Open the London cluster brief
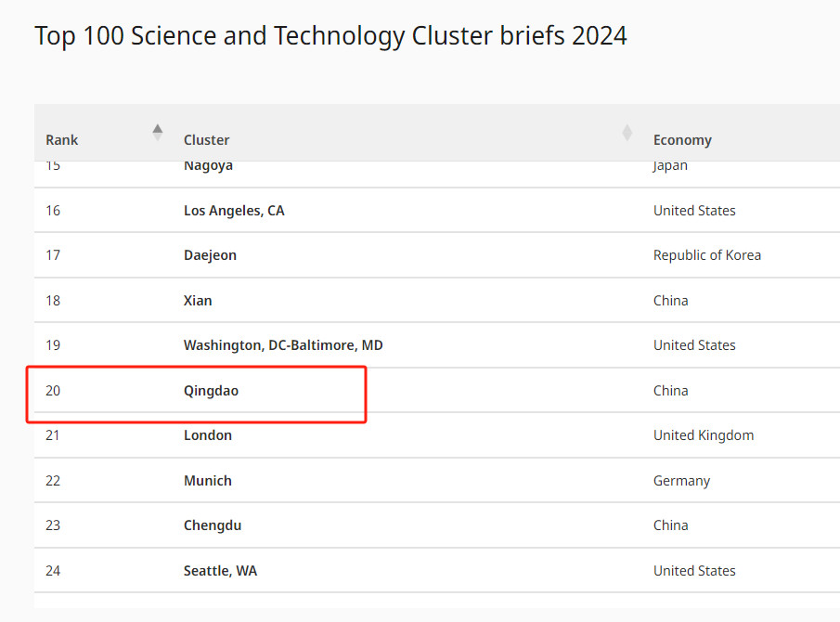The width and height of the screenshot is (840, 622). pyautogui.click(x=208, y=435)
